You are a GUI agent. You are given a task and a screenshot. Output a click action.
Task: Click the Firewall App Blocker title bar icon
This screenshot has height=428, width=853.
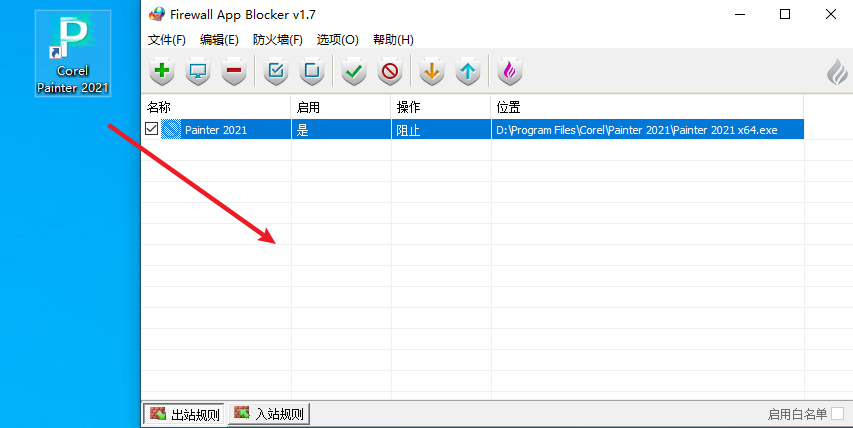[x=157, y=14]
